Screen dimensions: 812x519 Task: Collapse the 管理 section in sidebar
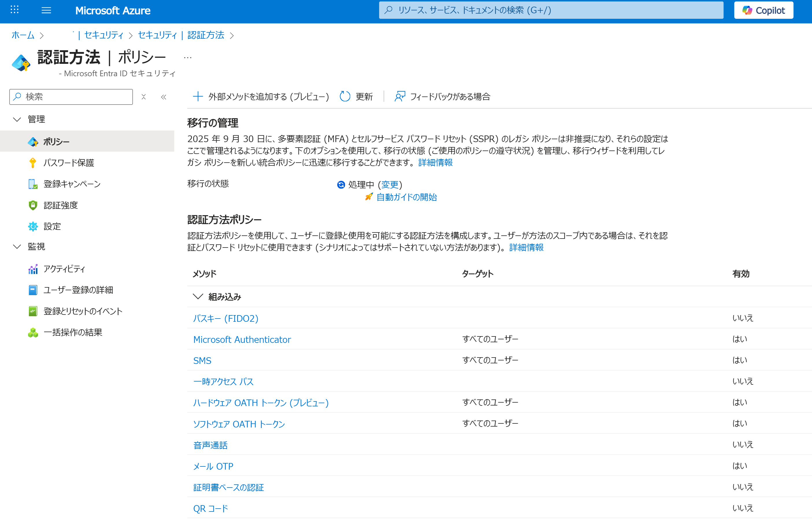click(x=17, y=119)
